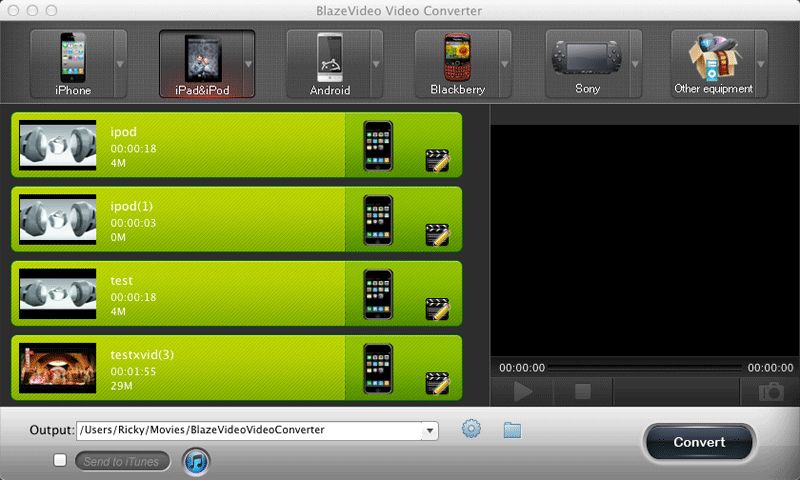This screenshot has width=800, height=480.
Task: Expand the Android profile dropdown arrow
Action: [377, 64]
